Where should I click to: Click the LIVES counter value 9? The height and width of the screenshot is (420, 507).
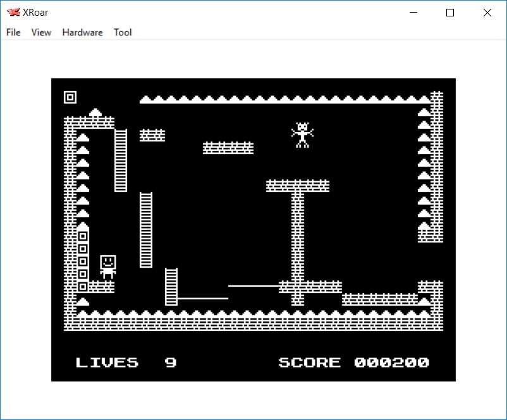[171, 363]
